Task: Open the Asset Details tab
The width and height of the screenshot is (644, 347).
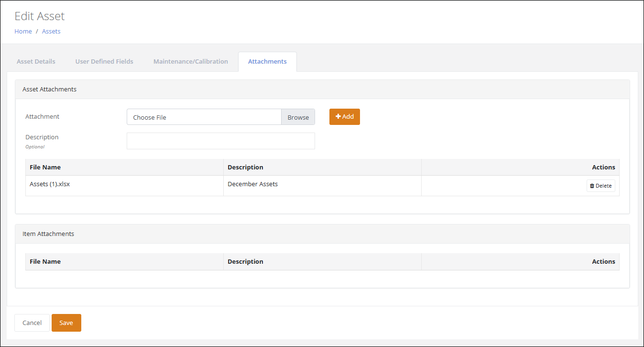Action: click(x=36, y=61)
